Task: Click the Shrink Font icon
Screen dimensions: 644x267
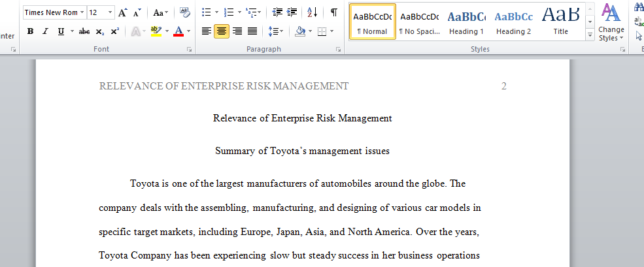Action: click(137, 12)
